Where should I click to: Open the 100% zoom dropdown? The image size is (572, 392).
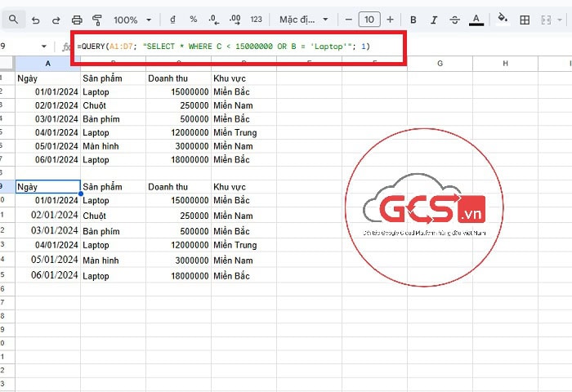(x=132, y=19)
